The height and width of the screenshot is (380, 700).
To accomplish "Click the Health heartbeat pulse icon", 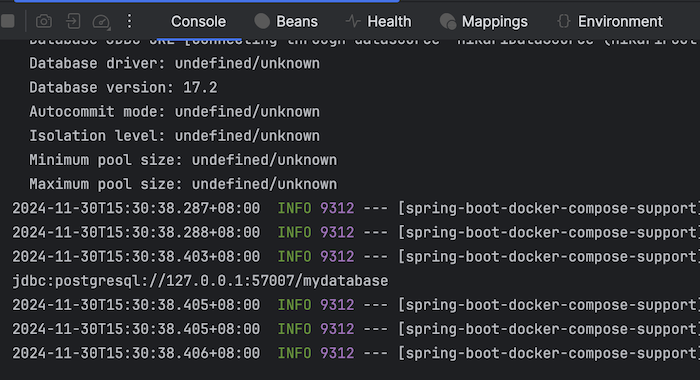I will pyautogui.click(x=353, y=21).
